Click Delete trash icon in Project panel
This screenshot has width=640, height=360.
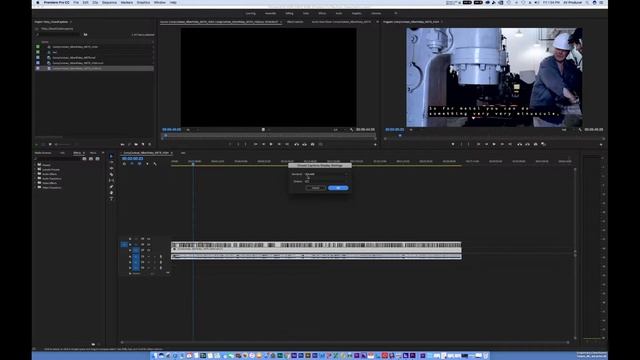[x=150, y=144]
